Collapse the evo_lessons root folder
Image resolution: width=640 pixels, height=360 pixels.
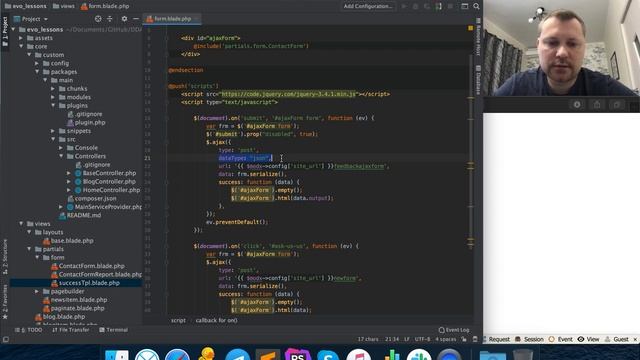click(x=13, y=29)
